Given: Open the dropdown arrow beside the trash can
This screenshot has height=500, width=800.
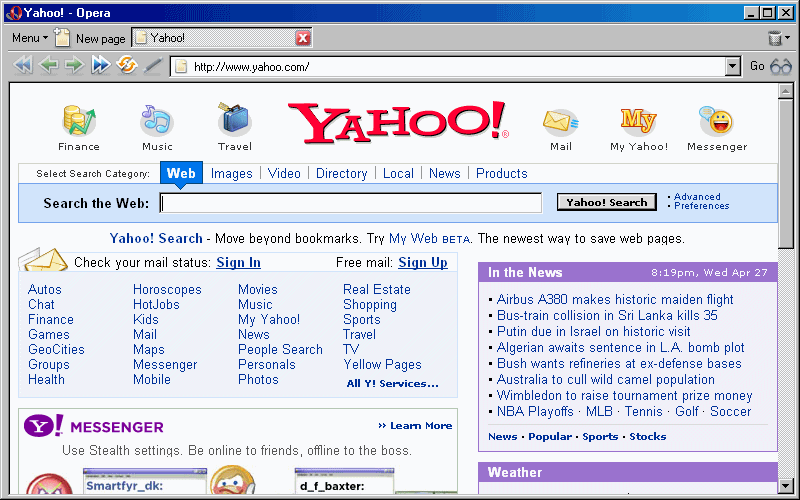Looking at the screenshot, I should [x=788, y=38].
